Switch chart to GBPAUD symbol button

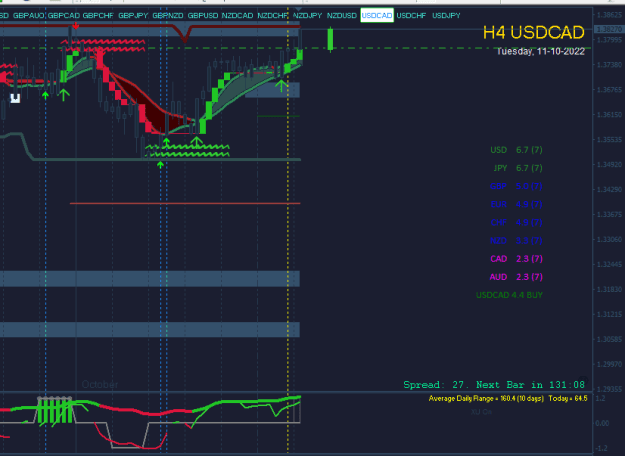click(x=29, y=16)
